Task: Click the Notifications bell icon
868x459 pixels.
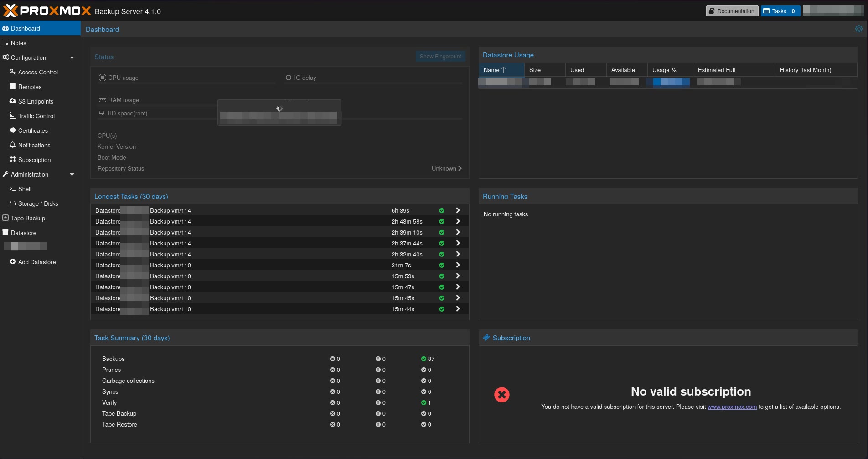Action: point(12,145)
